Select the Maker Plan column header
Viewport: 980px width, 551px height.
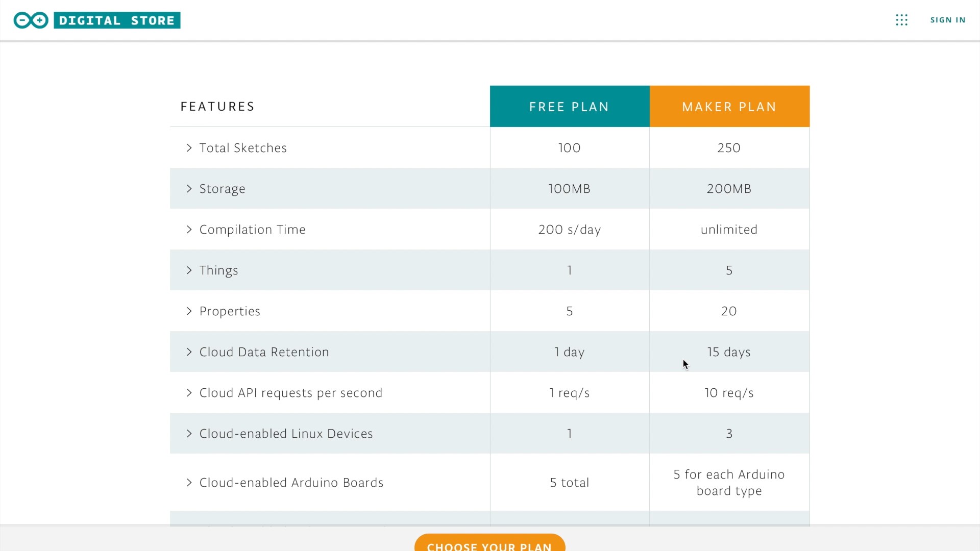tap(729, 107)
